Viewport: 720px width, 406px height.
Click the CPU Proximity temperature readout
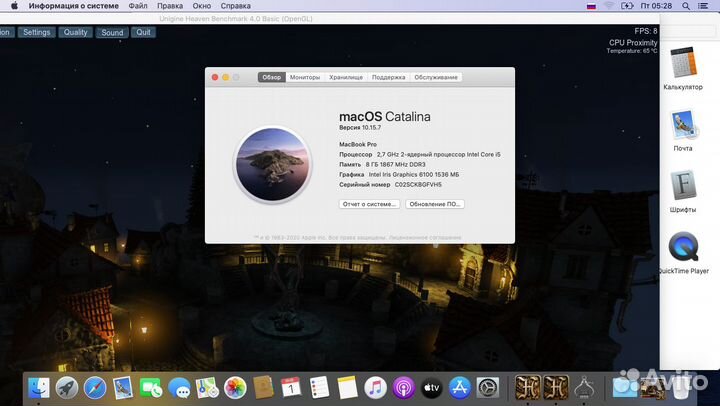tap(632, 46)
